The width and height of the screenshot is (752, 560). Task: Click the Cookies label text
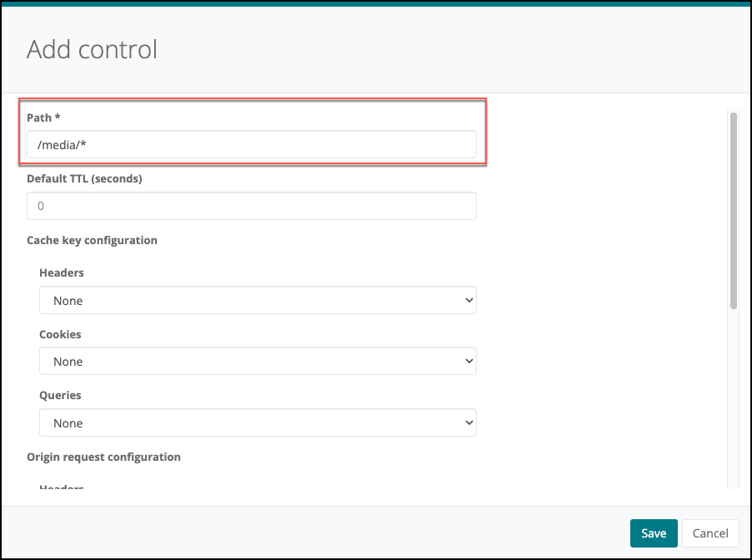pos(60,334)
